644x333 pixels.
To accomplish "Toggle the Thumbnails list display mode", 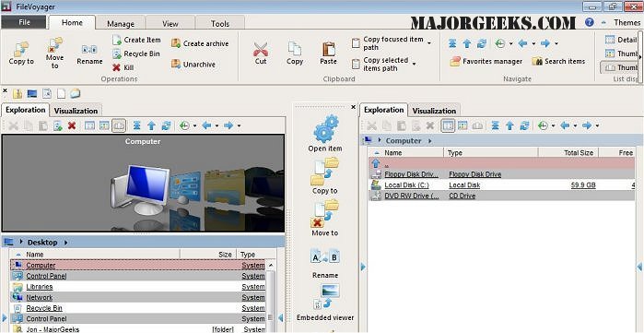I will coord(620,54).
